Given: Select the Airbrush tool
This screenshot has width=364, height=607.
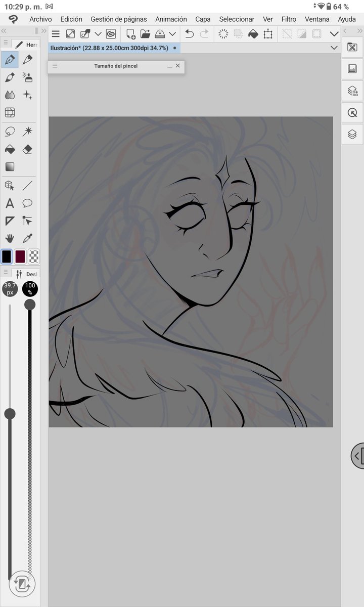Looking at the screenshot, I should (x=28, y=77).
